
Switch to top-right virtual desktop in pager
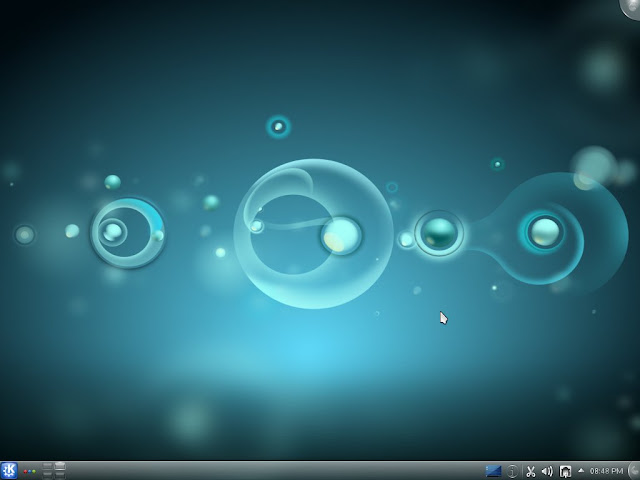(x=60, y=466)
